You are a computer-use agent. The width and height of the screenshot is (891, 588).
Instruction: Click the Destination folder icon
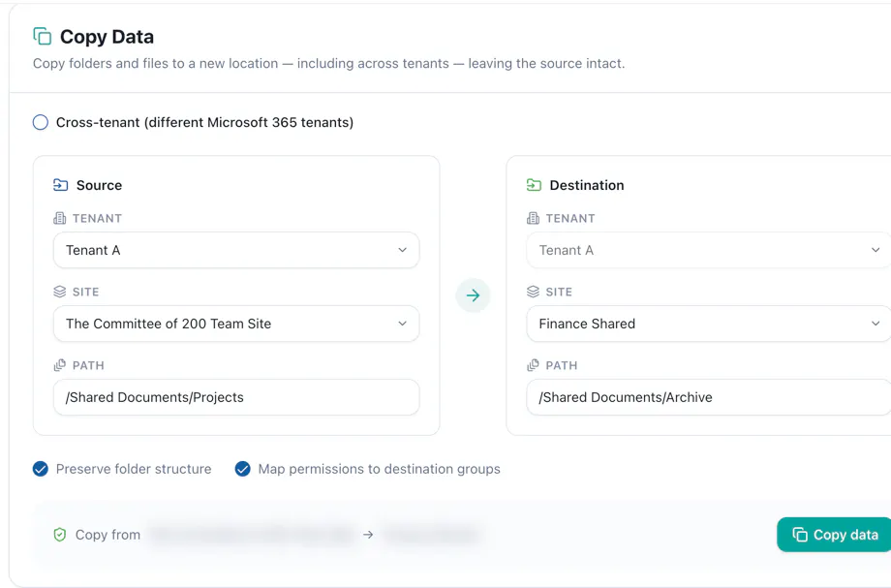tap(534, 185)
